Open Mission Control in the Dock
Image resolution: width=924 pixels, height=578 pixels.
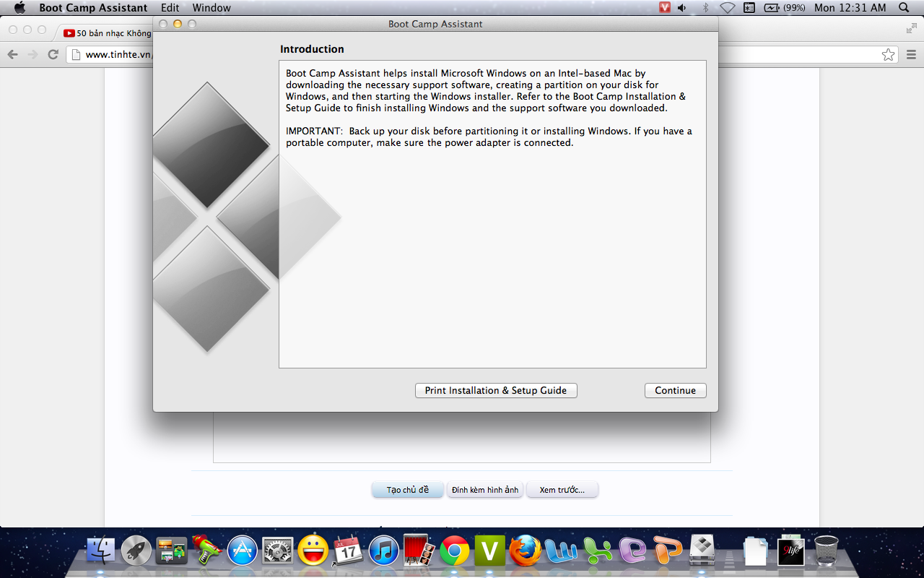[x=172, y=551]
